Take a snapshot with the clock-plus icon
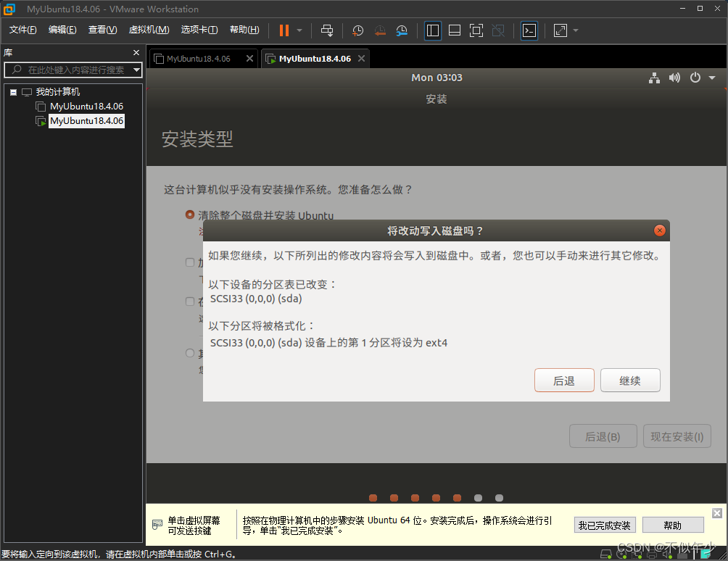This screenshot has width=728, height=561. 357,30
